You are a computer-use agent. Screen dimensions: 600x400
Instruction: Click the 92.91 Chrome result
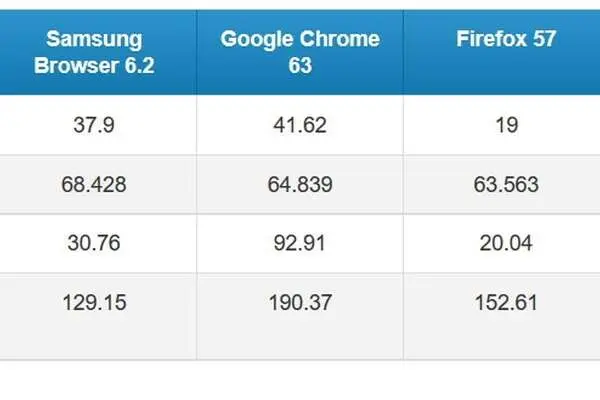click(300, 243)
